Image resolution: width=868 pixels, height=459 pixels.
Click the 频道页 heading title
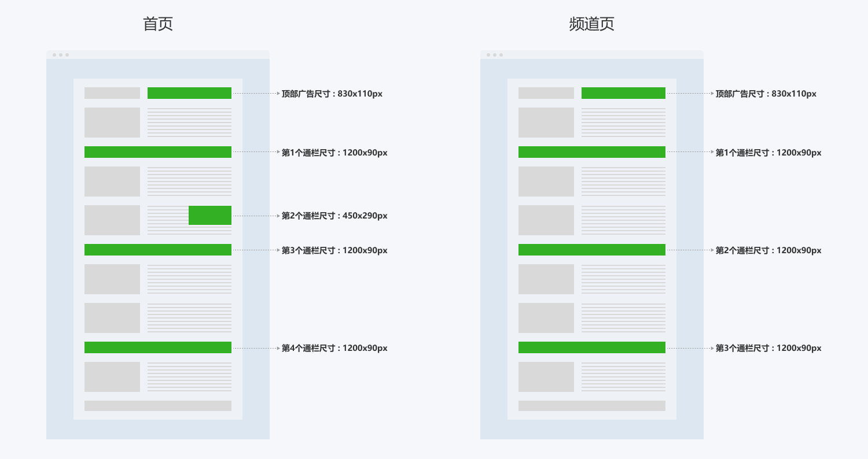click(x=591, y=24)
